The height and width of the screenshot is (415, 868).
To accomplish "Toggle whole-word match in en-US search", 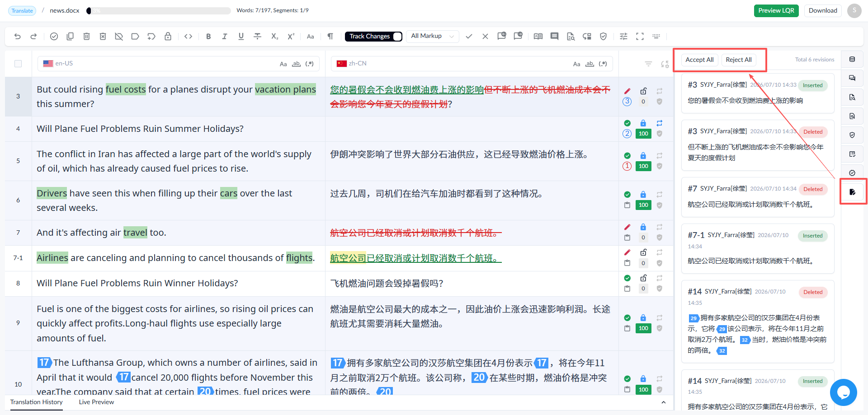I will 296,64.
